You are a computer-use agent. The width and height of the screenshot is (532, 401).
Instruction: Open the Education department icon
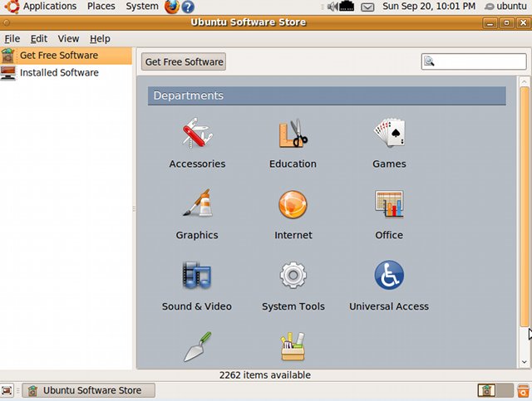(x=293, y=133)
